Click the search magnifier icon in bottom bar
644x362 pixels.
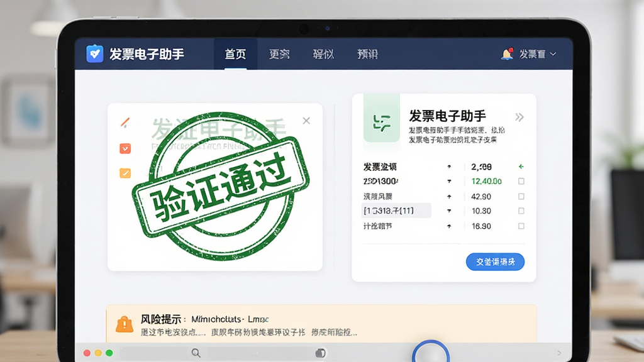point(196,353)
